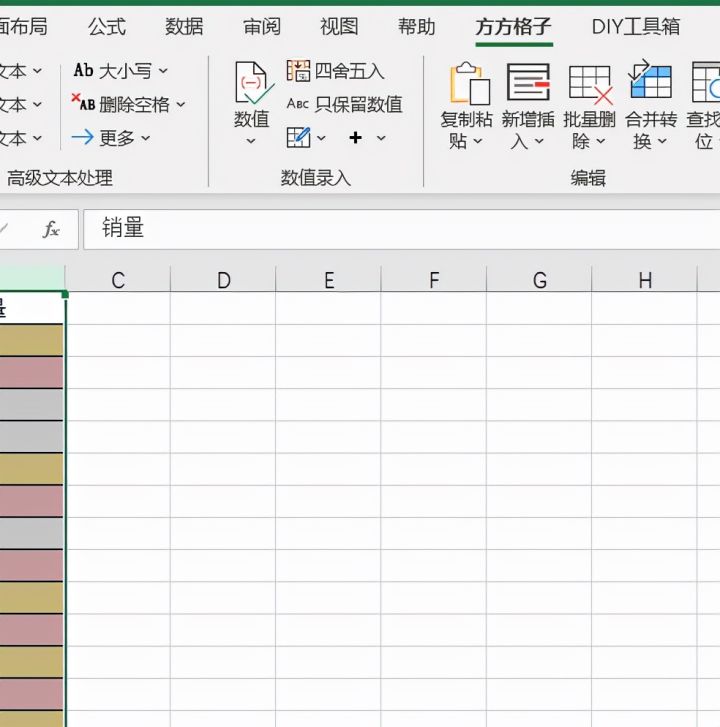Open the 公式 ribbon tab
This screenshot has width=720, height=727.
pyautogui.click(x=107, y=26)
